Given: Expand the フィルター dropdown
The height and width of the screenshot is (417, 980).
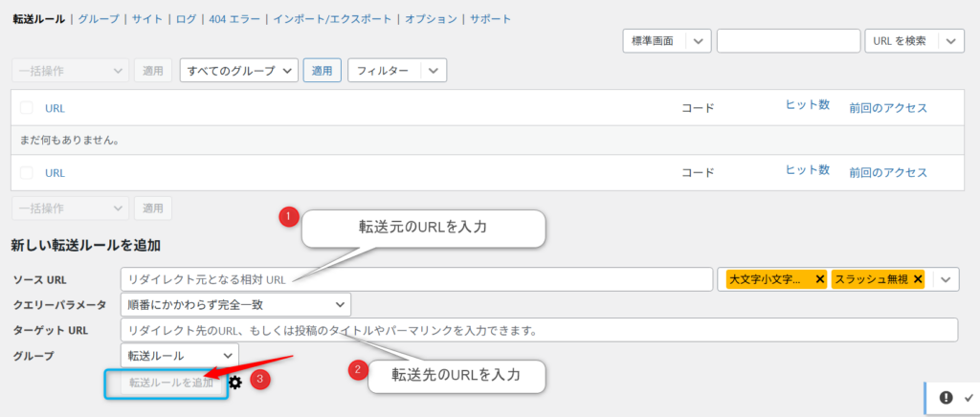Looking at the screenshot, I should (434, 71).
